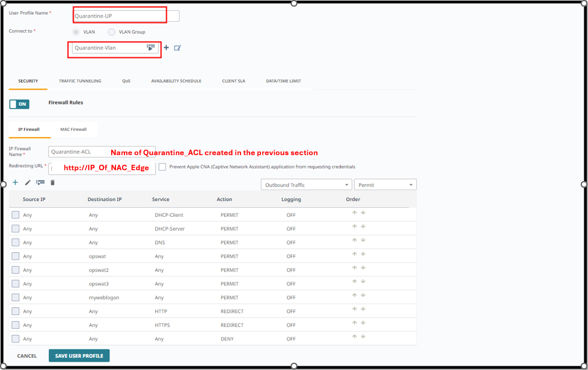Image resolution: width=588 pixels, height=370 pixels.
Task: Open Availability Schedule tab
Action: pyautogui.click(x=176, y=81)
